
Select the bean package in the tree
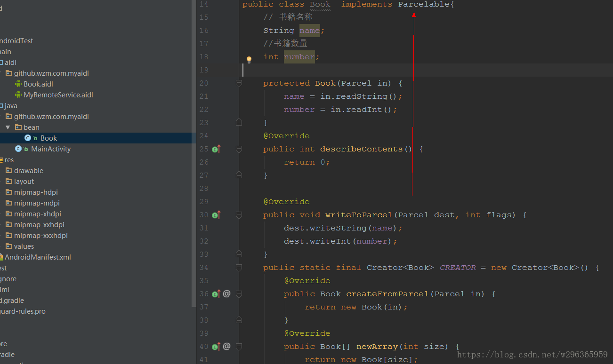32,127
